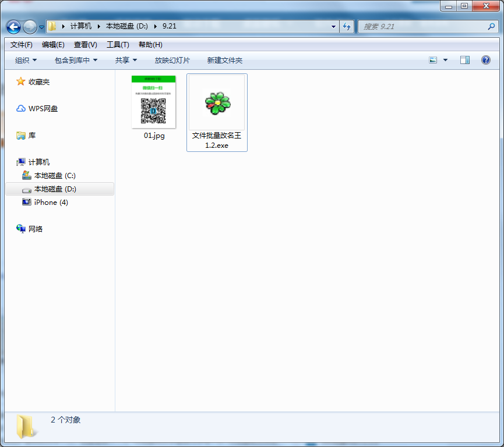Minimize the Explorer window
The image size is (504, 447).
tap(449, 6)
